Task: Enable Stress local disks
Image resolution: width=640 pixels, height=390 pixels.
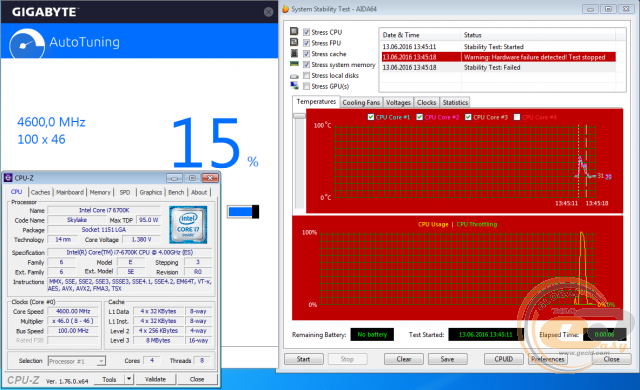Action: (307, 75)
